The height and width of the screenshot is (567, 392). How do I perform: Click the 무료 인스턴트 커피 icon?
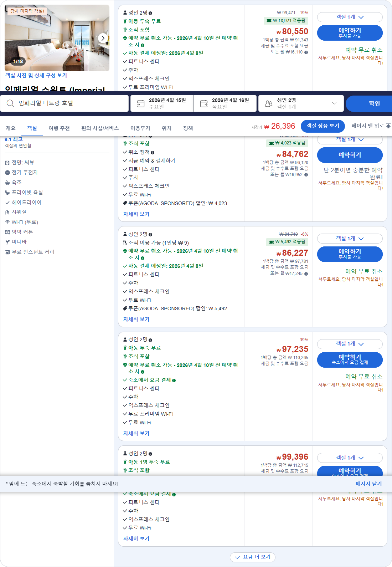(x=7, y=252)
